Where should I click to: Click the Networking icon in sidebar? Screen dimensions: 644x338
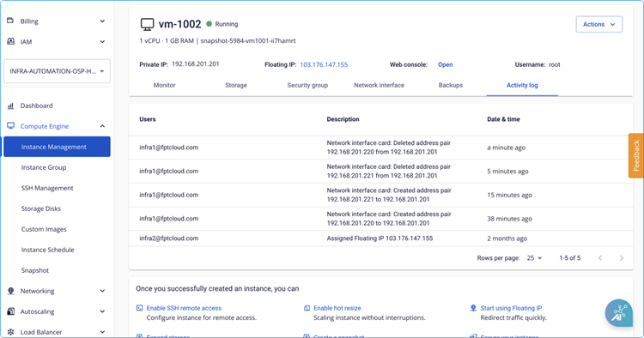pos(10,291)
